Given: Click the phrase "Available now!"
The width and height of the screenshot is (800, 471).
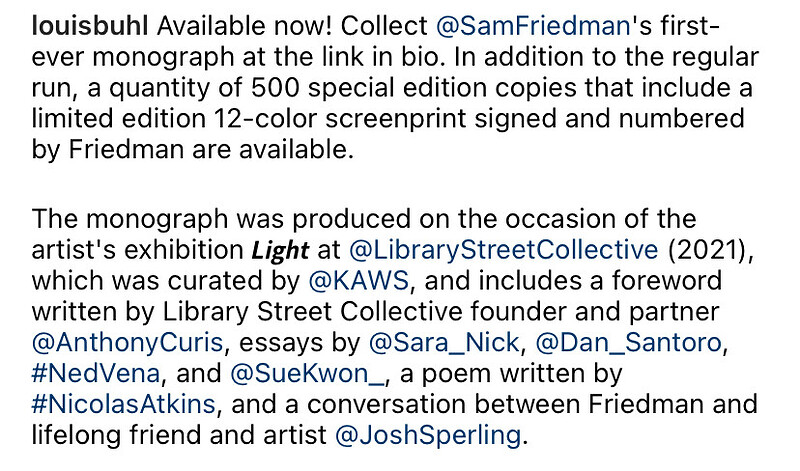Looking at the screenshot, I should click(244, 26).
